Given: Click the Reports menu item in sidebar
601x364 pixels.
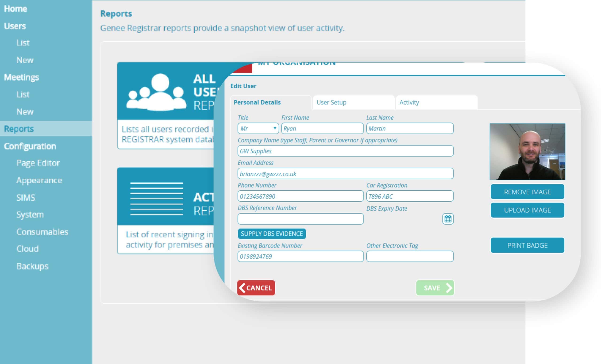Looking at the screenshot, I should 19,128.
